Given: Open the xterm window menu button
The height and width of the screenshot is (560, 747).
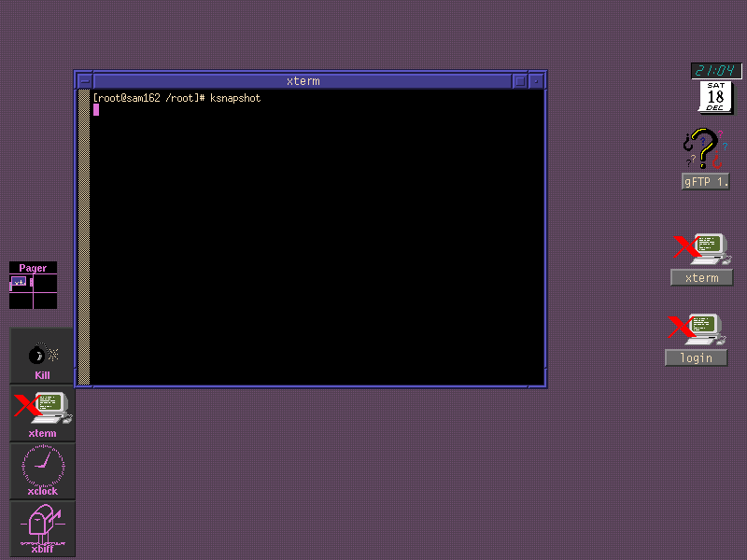Looking at the screenshot, I should [84, 81].
